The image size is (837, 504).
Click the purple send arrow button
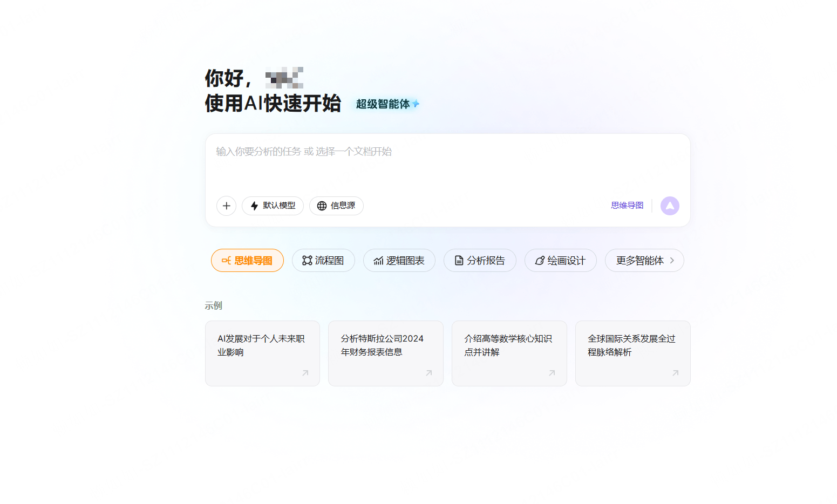click(670, 206)
